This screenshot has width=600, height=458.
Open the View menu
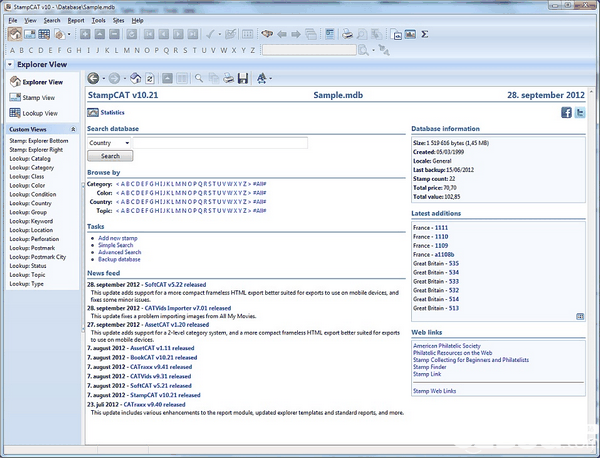tap(30, 21)
